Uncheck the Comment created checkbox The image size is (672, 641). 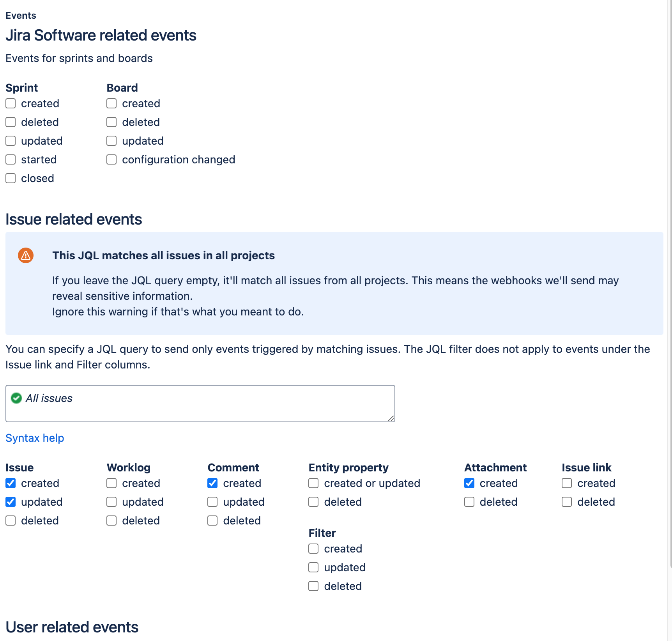[212, 483]
